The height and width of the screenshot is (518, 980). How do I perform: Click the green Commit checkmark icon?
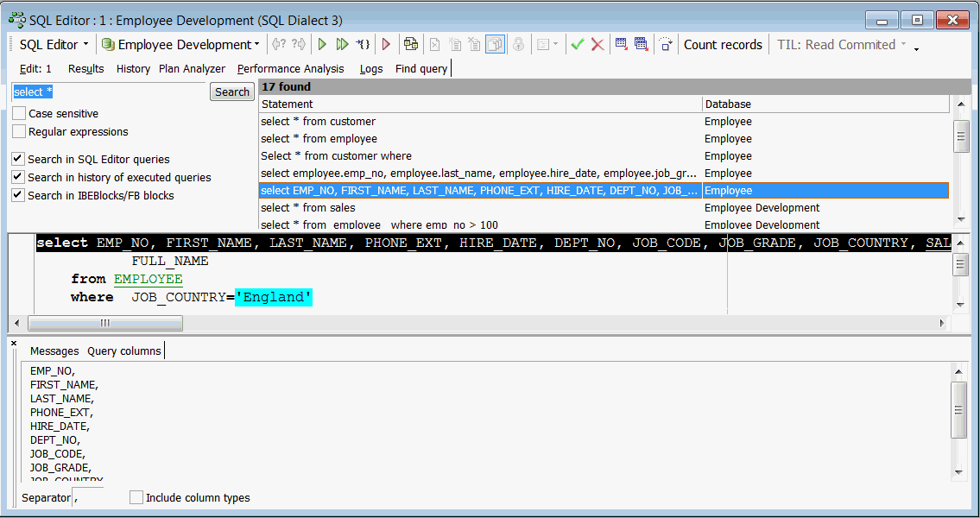click(578, 45)
